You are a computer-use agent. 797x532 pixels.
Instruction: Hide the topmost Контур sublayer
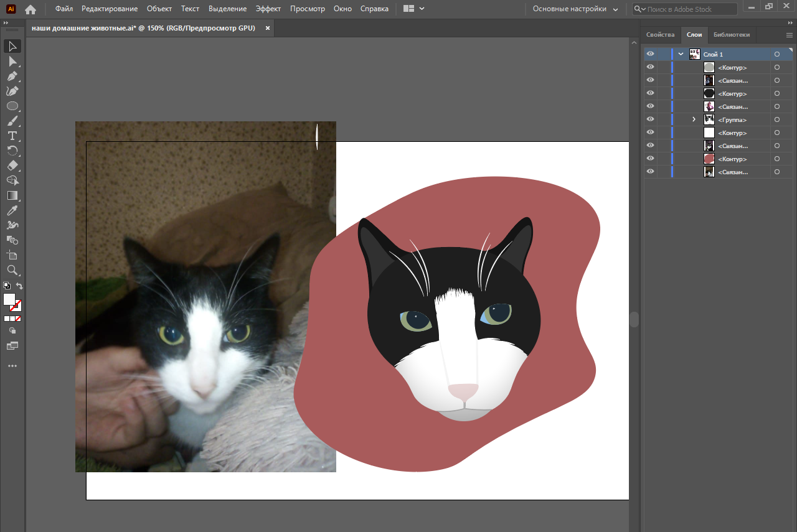(x=650, y=67)
